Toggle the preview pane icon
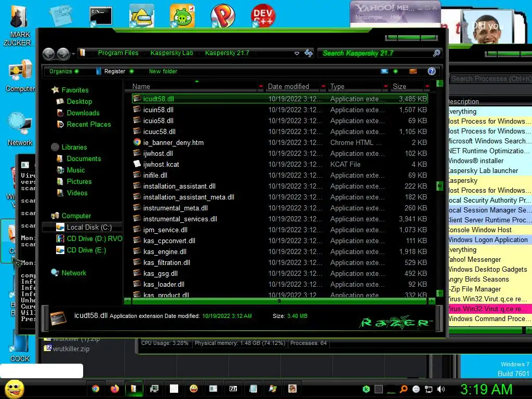The image size is (532, 399). point(413,71)
